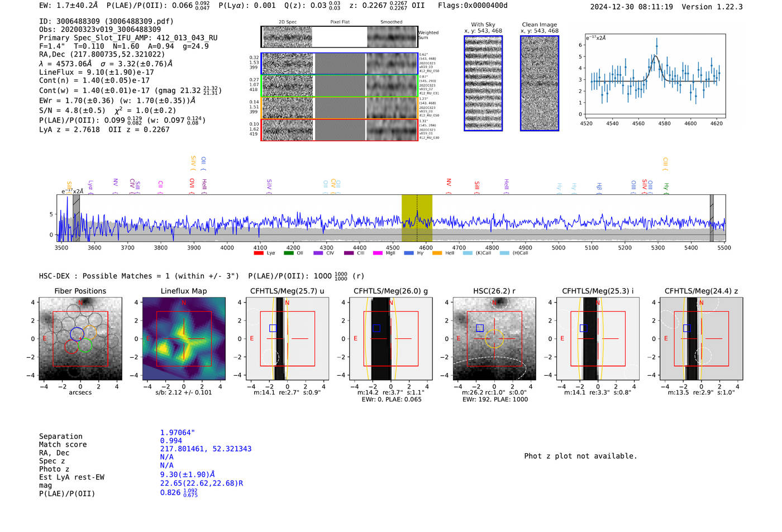The height and width of the screenshot is (532, 782).
Task: Click the Flags:0x0000400d header text
Action: 473,6
